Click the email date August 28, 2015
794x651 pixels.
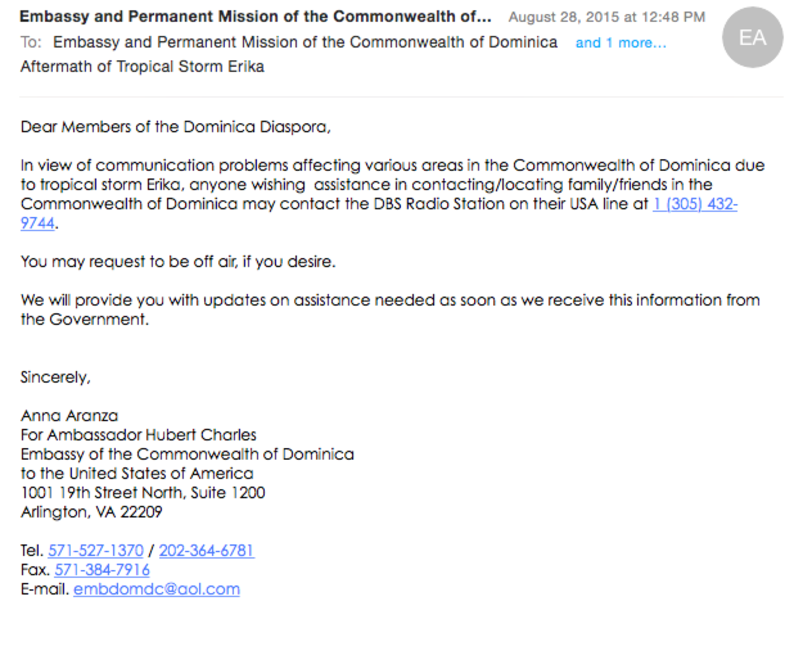(606, 17)
